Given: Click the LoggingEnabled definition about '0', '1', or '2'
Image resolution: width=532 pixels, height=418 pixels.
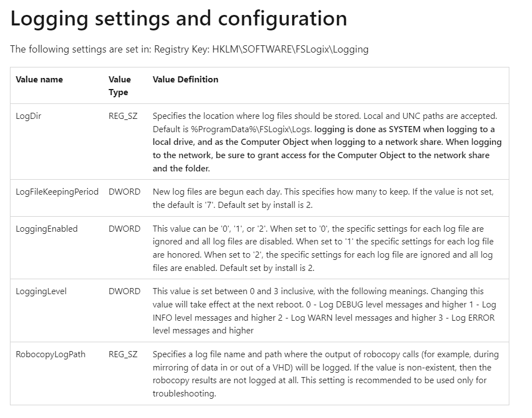Looking at the screenshot, I should (x=323, y=248).
